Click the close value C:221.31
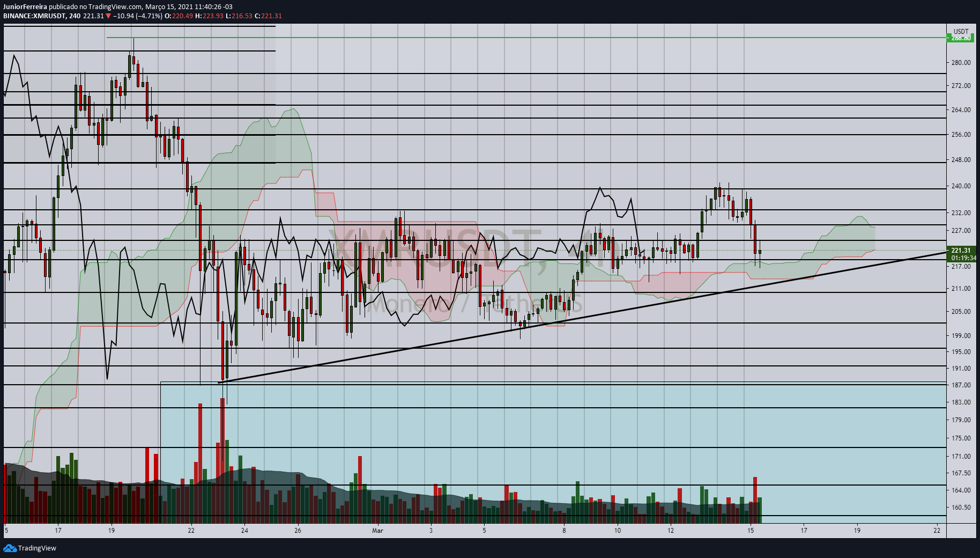 coord(269,16)
